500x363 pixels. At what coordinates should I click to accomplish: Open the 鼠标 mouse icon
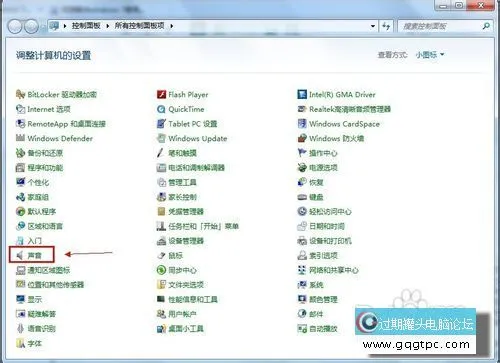(161, 255)
